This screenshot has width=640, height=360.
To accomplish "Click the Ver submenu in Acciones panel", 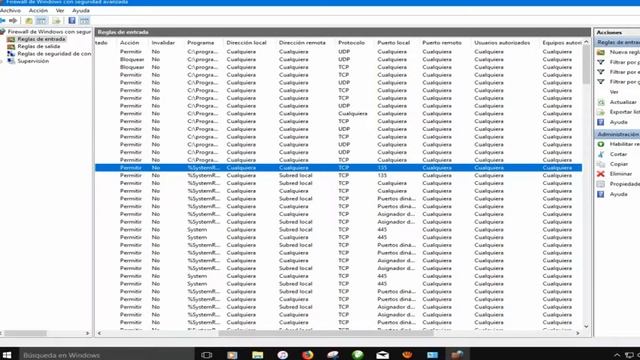I will click(614, 92).
